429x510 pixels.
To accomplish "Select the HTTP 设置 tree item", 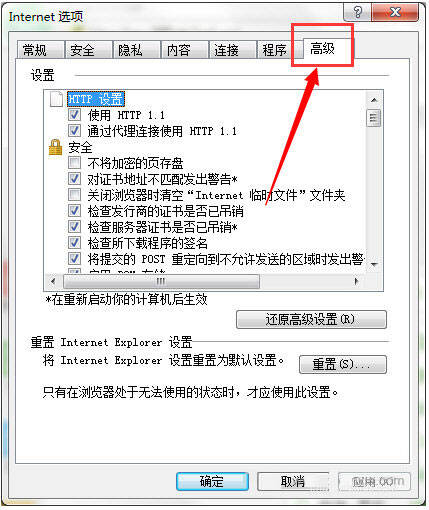I will [x=96, y=99].
